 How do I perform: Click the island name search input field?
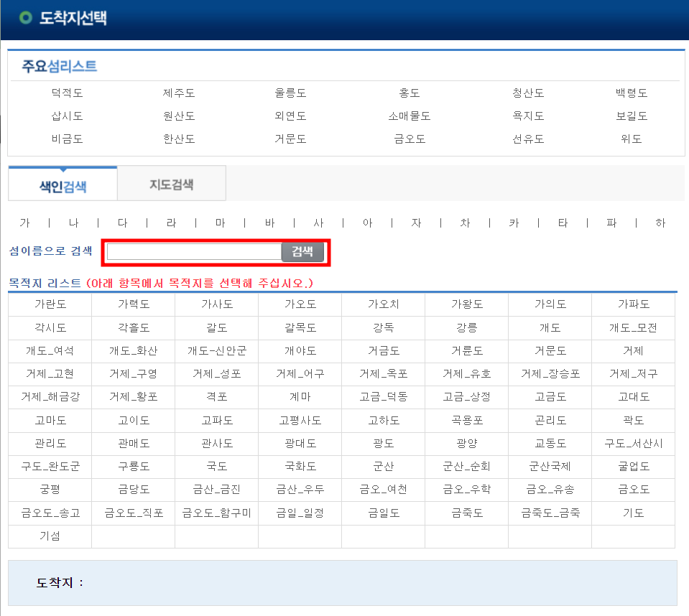click(x=193, y=252)
